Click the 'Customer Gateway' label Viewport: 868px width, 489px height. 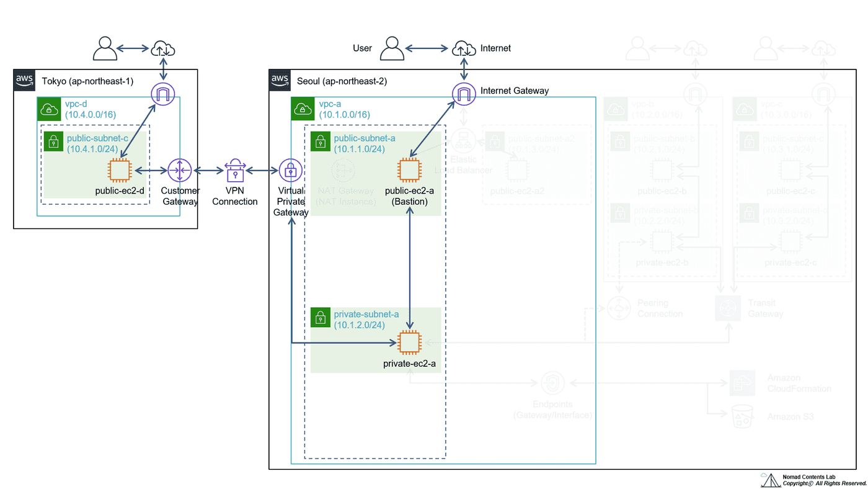[x=180, y=196]
